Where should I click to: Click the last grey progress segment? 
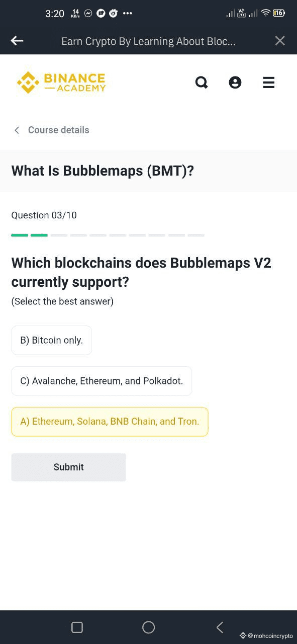click(196, 235)
